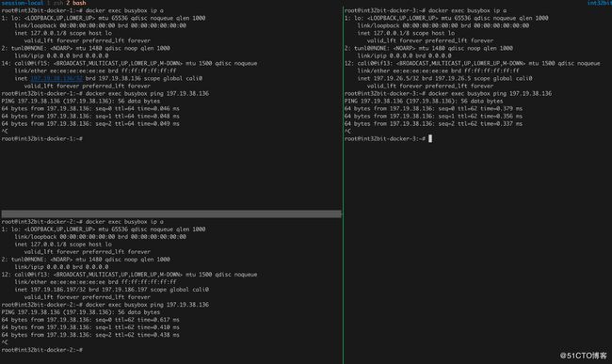Click the docker-3 ping 197.19.38.136 command

(448, 93)
